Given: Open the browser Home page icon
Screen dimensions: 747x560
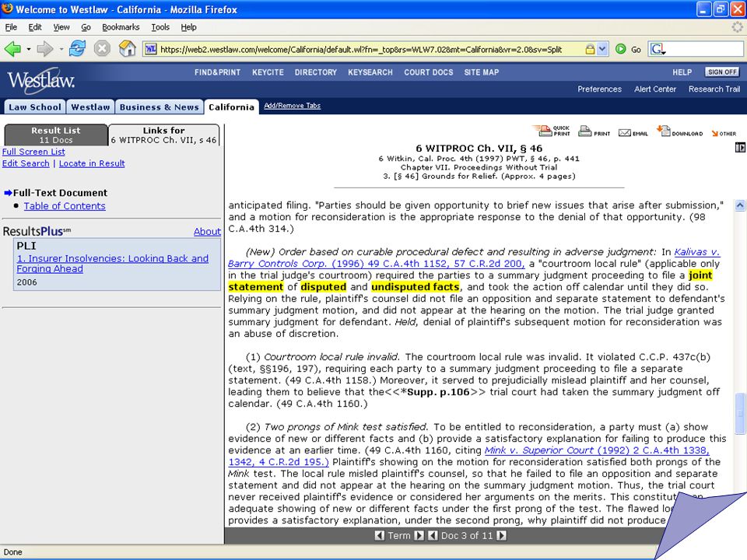Looking at the screenshot, I should pos(127,48).
